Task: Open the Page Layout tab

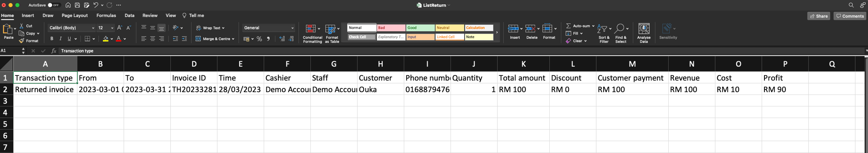Action: click(x=75, y=15)
